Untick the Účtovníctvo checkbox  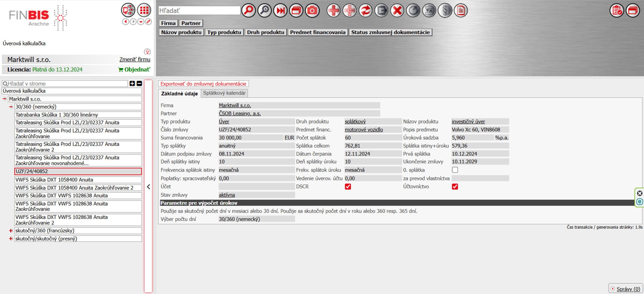click(455, 187)
